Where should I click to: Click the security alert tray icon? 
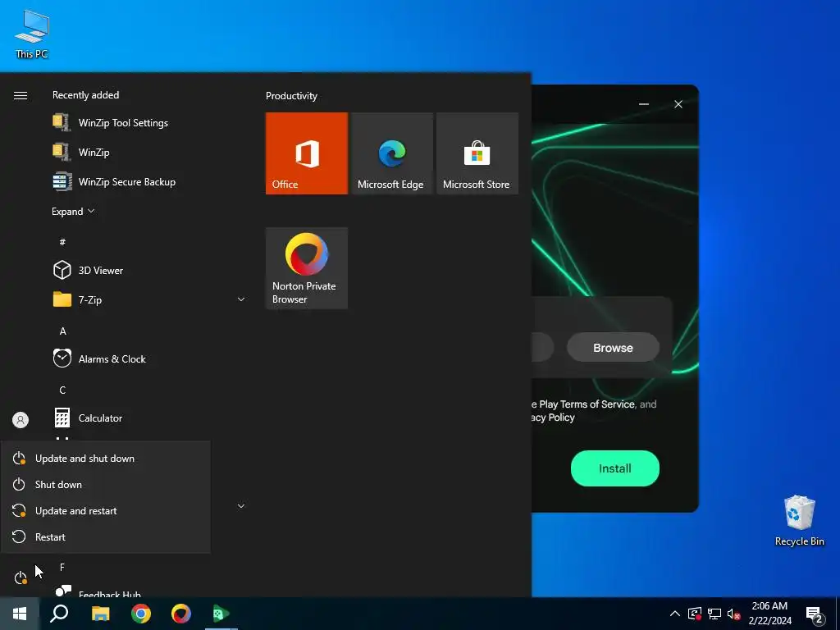pos(695,614)
